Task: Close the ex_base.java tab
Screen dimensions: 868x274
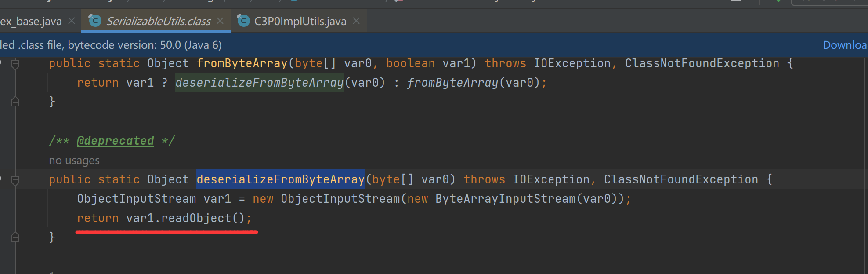Action: click(x=72, y=21)
